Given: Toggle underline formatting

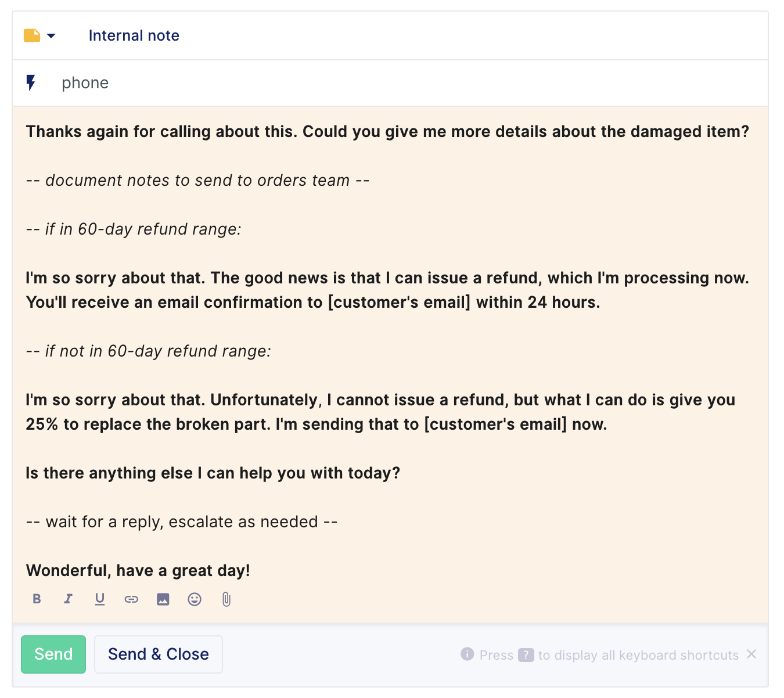Looking at the screenshot, I should click(x=100, y=599).
